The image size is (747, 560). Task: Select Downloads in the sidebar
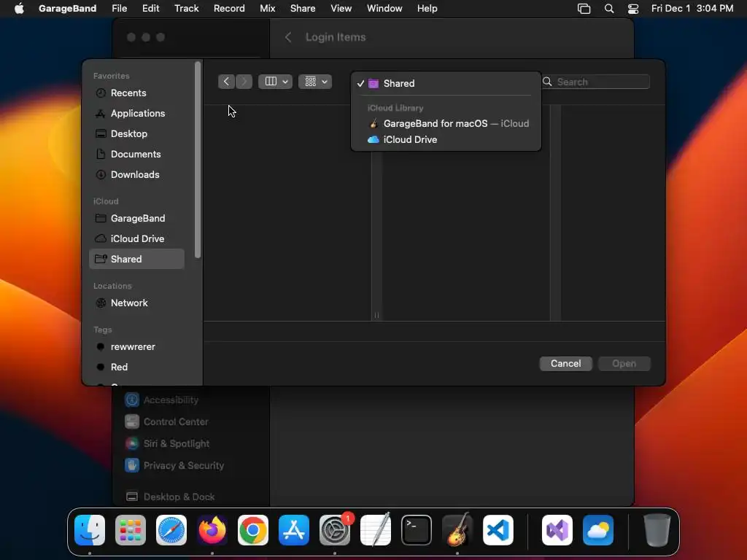(x=136, y=175)
